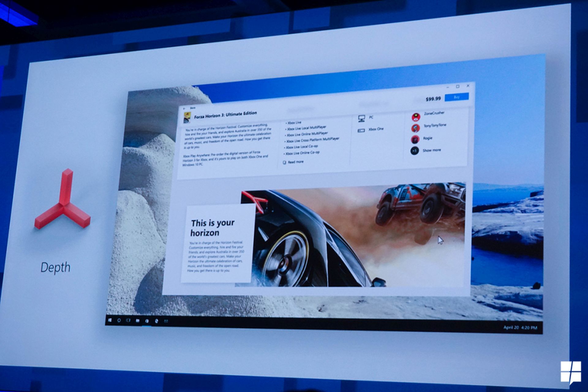
Task: Click the ZoneCrusher friend name
Action: pyautogui.click(x=434, y=113)
